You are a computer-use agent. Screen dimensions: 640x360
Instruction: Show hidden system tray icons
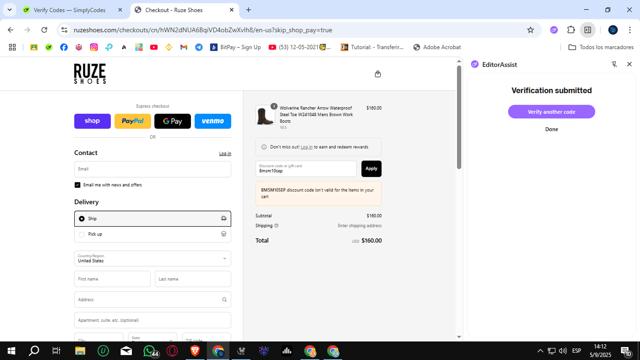540,351
